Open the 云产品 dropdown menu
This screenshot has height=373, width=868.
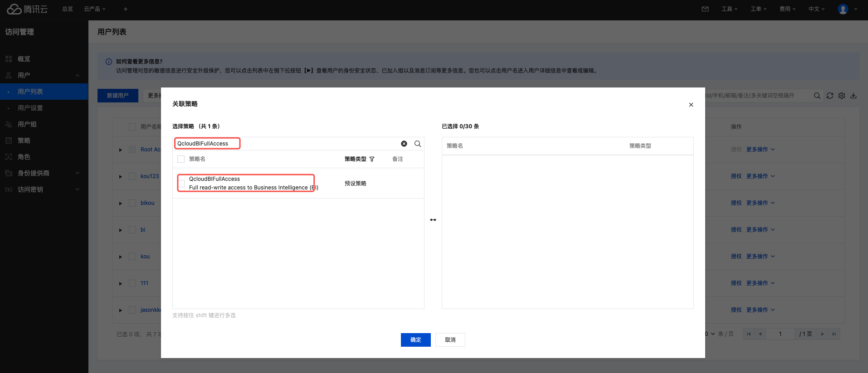pos(94,9)
